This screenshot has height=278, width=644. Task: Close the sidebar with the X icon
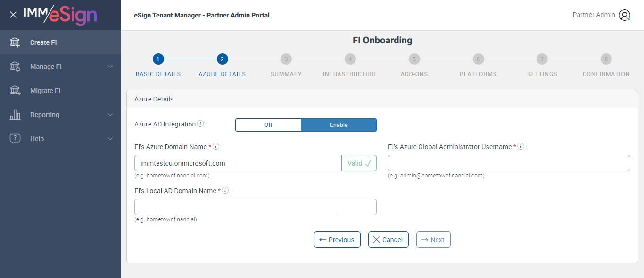point(13,15)
